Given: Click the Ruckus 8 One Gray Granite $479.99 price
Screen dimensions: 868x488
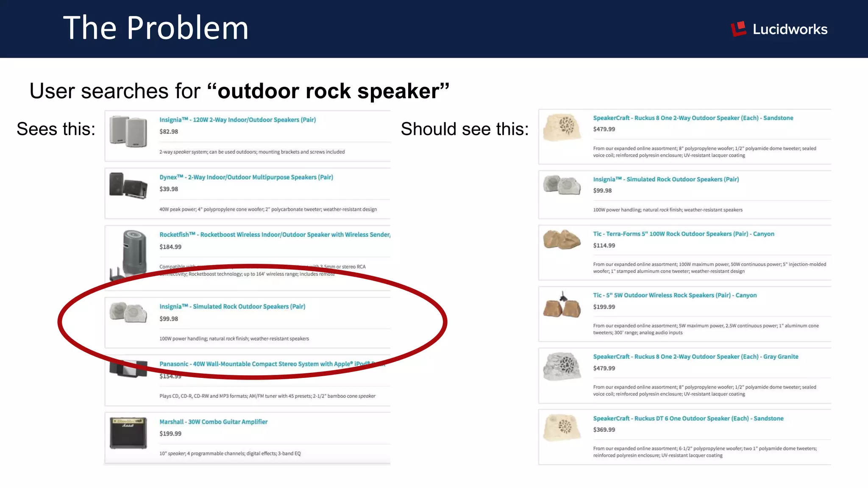Looking at the screenshot, I should pos(604,368).
